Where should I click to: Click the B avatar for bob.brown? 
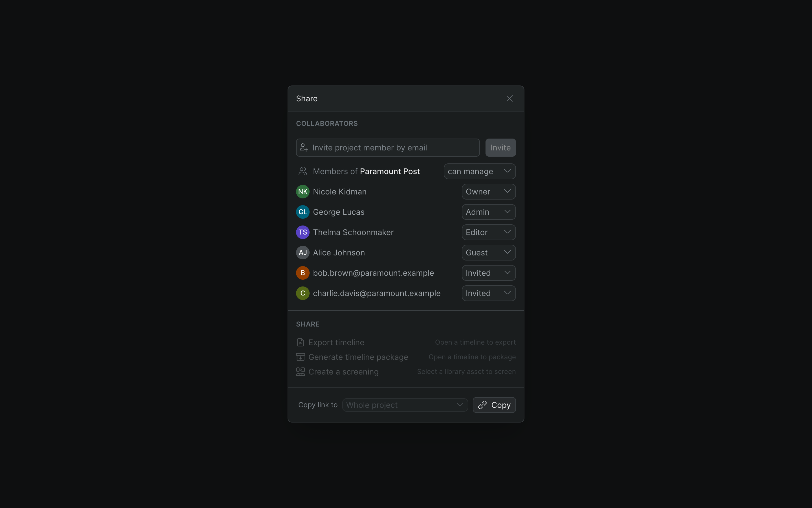tap(303, 273)
